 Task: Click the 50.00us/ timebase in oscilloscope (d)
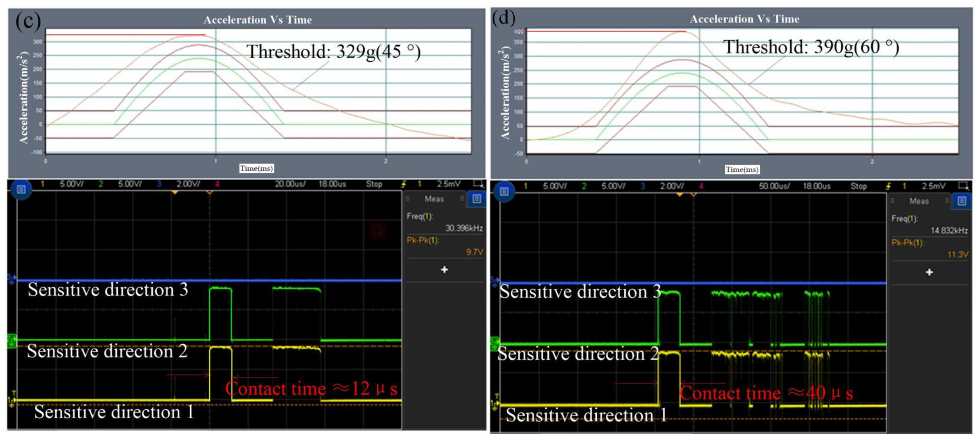tap(774, 186)
